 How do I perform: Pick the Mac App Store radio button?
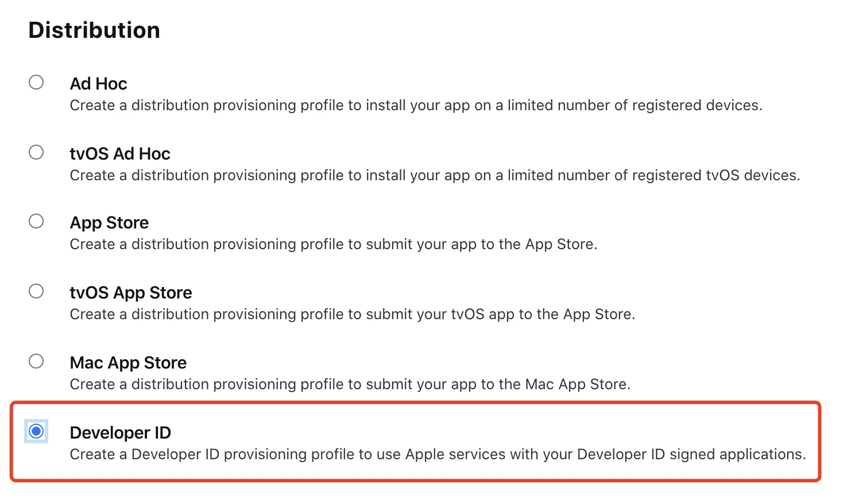(36, 361)
